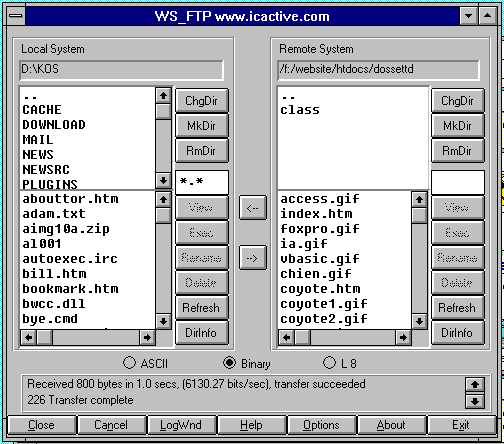Open Help
This screenshot has height=444, width=504.
[251, 425]
